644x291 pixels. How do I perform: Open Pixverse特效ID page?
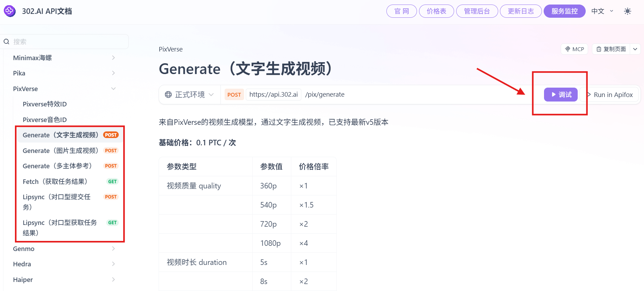coord(44,104)
